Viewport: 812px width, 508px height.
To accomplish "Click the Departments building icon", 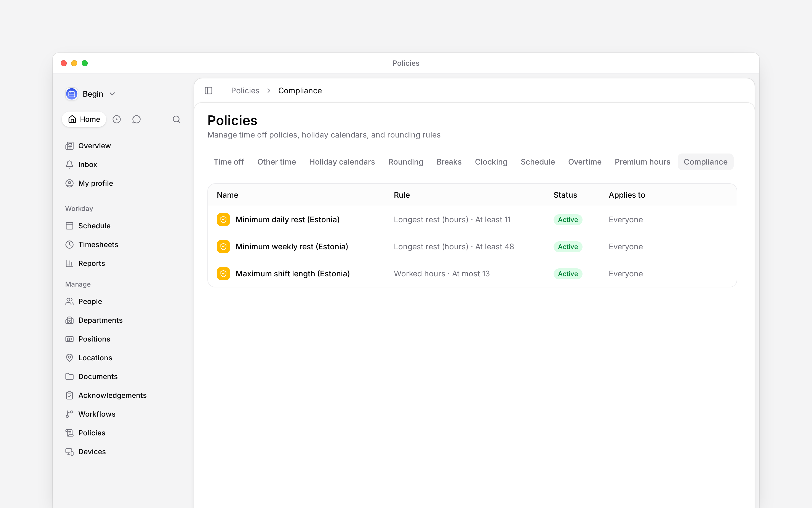I will [x=70, y=321].
